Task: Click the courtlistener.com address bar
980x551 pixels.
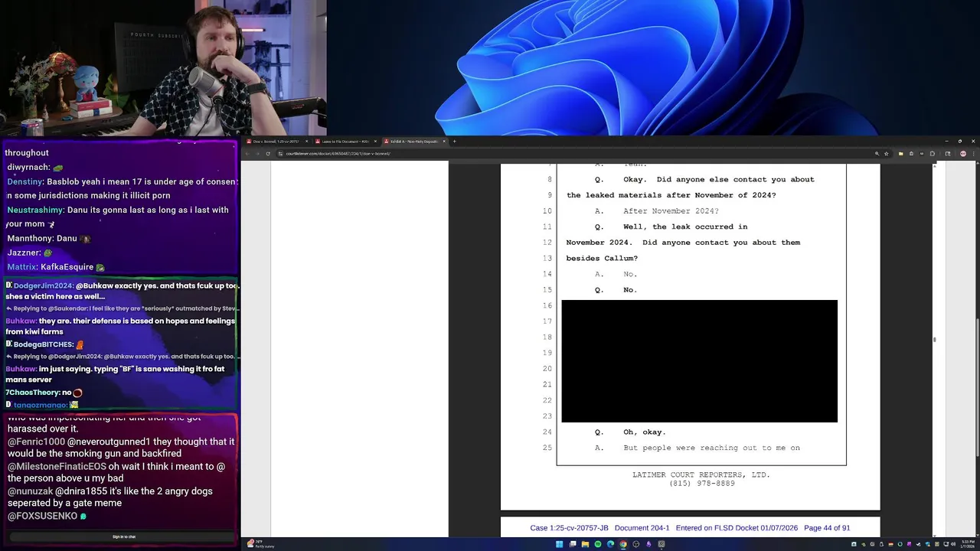Action: pos(574,153)
